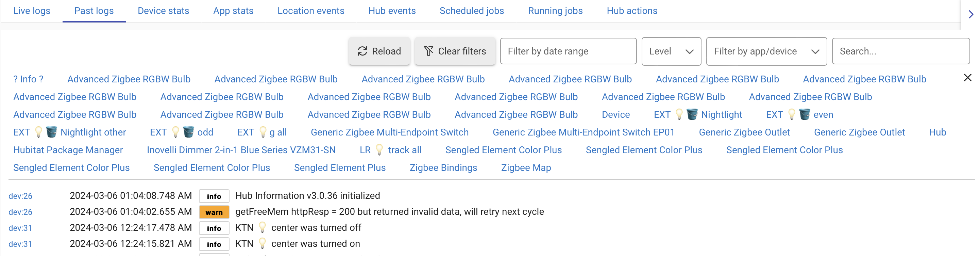The height and width of the screenshot is (256, 980).
Task: Open the Level dropdown
Action: [671, 51]
